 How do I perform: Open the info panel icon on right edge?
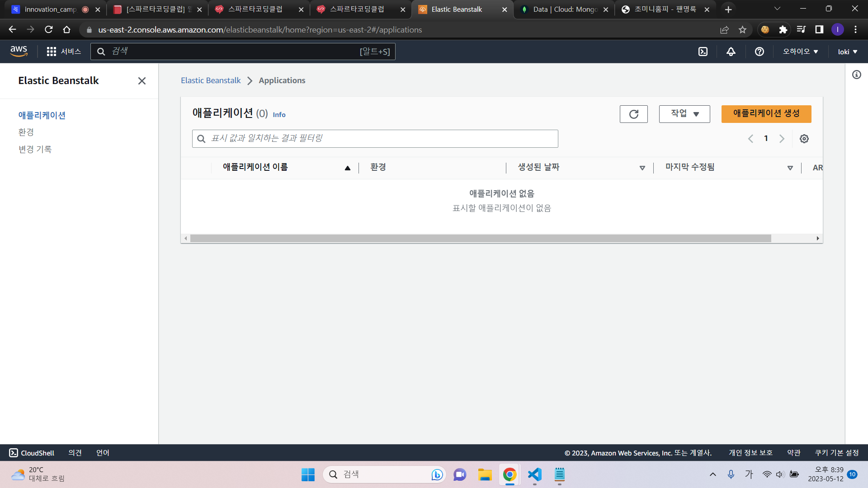click(857, 75)
